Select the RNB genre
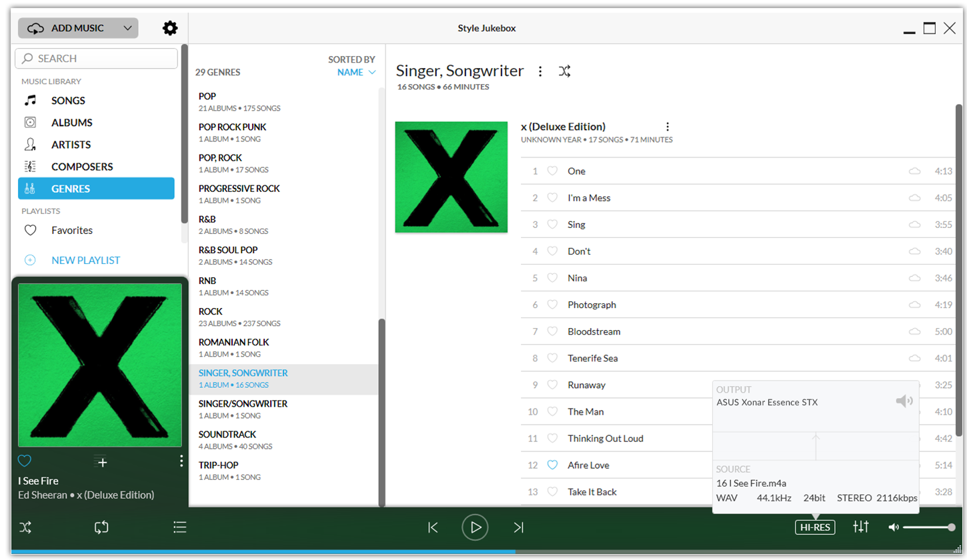Screen dimensions: 967x560 (283, 286)
